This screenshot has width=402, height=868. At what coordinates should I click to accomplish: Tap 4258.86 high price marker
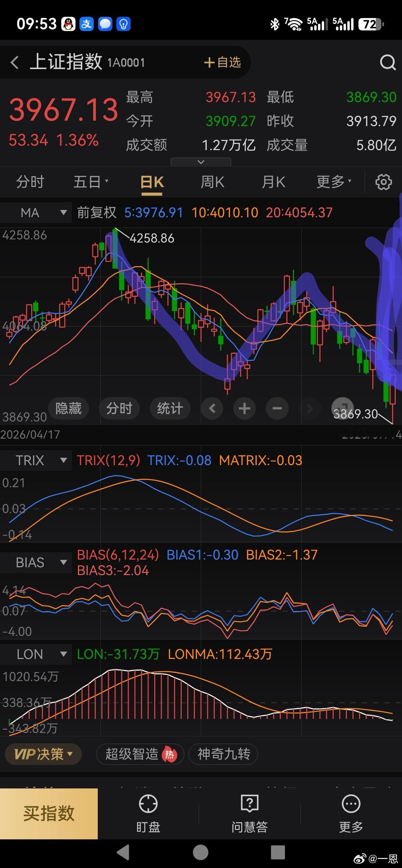(x=152, y=238)
